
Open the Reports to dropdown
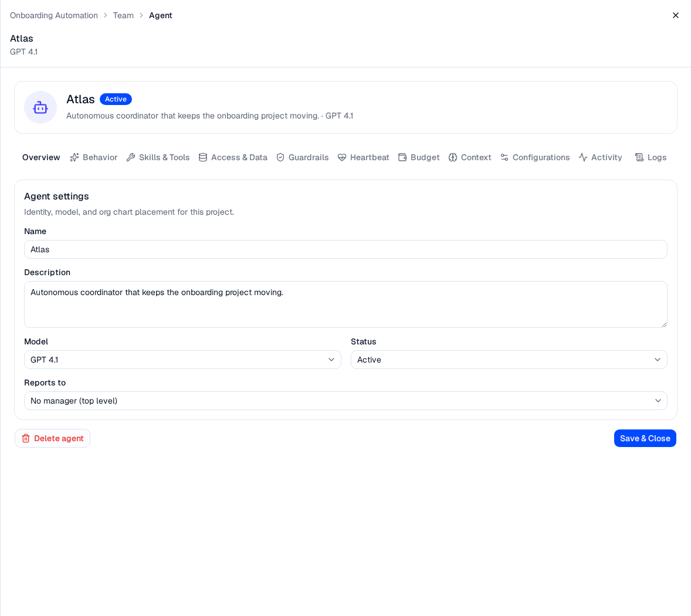click(345, 401)
